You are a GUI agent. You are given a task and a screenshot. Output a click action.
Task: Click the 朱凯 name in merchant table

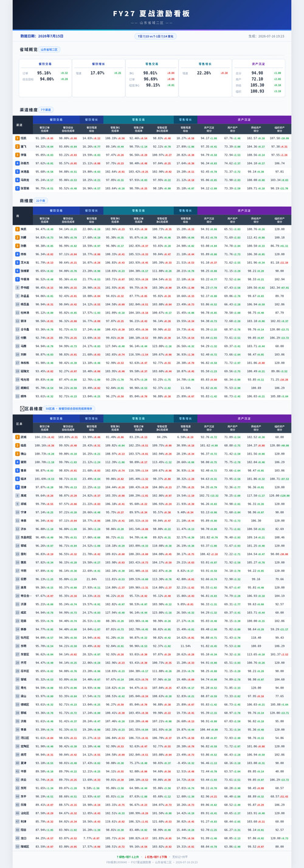(23, 229)
